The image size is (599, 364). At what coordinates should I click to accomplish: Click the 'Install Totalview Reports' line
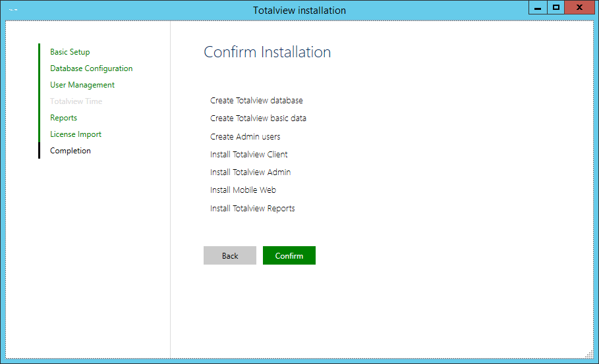point(252,208)
